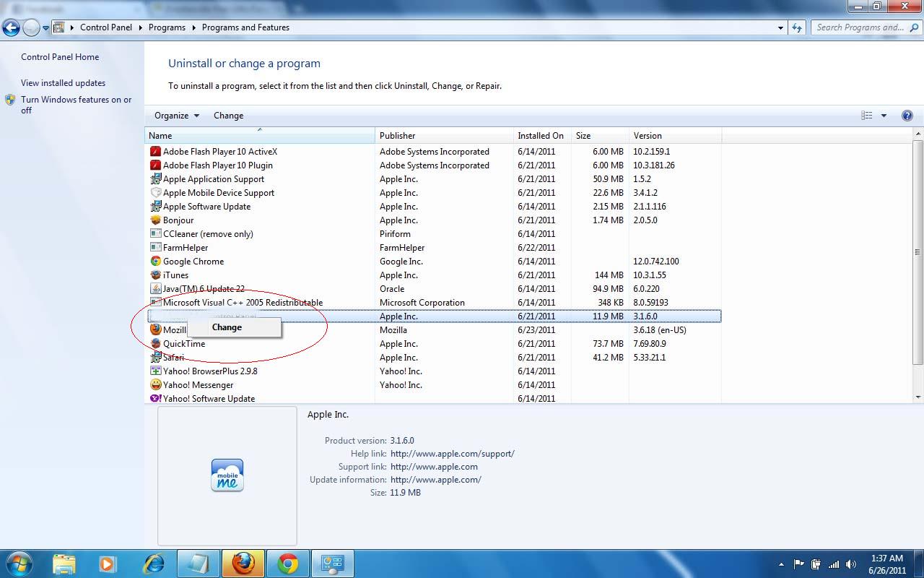
Task: Click the Yahoo! Messenger smiley icon
Action: 155,385
